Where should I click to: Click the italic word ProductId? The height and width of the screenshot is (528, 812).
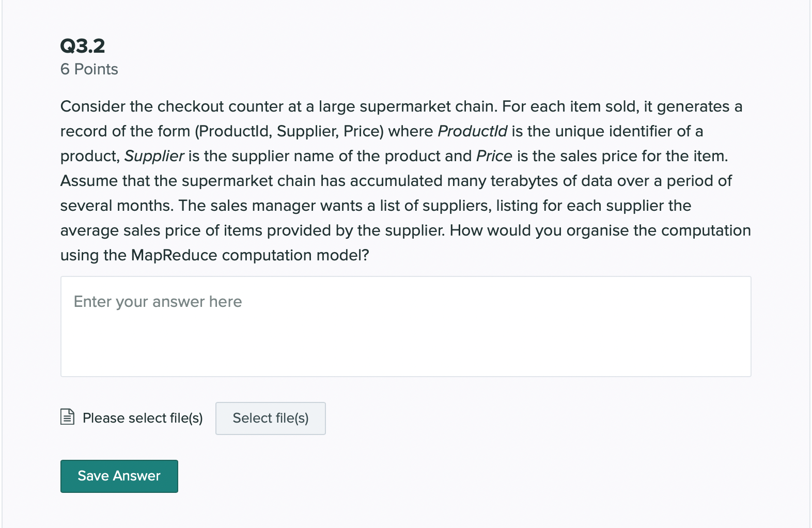tap(472, 131)
